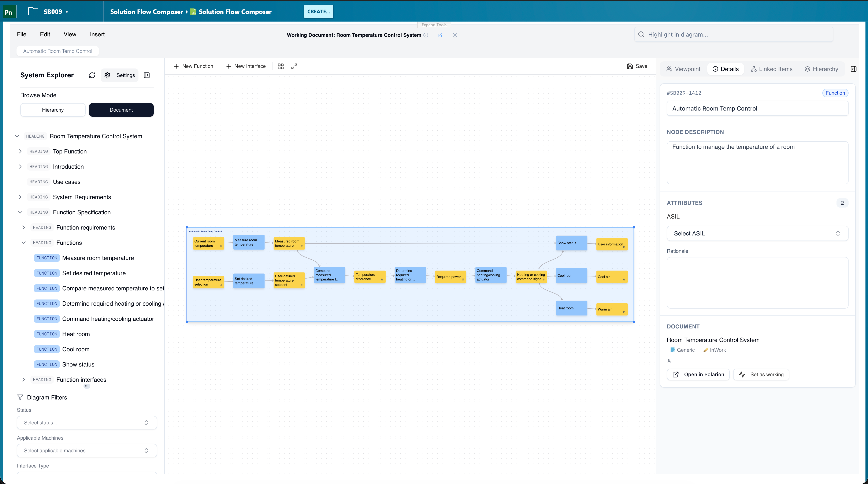Click the InWork status pencil icon
This screenshot has width=868, height=484.
(x=706, y=350)
